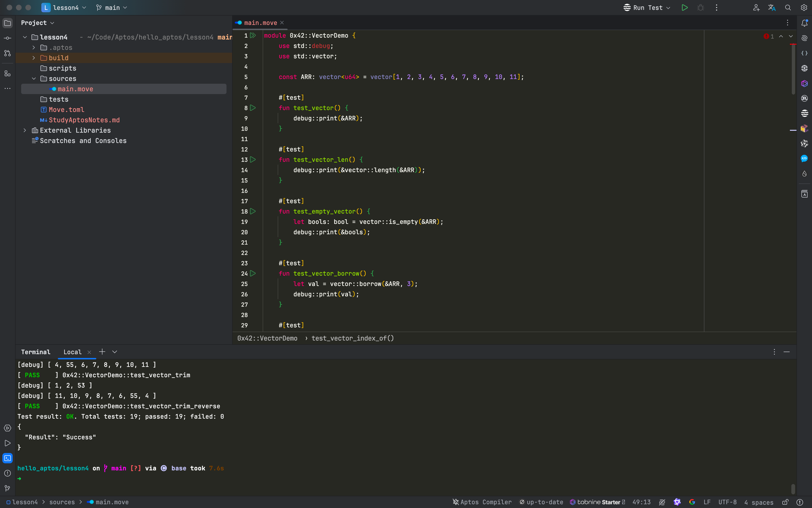The height and width of the screenshot is (508, 812).
Task: Open the Move.toml file
Action: [x=66, y=110]
